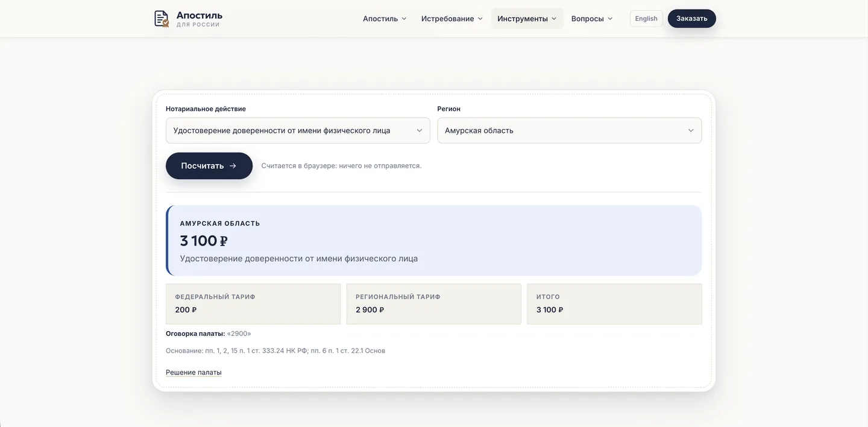Click the Заказать button
Screen dimensions: 868x427
point(692,19)
